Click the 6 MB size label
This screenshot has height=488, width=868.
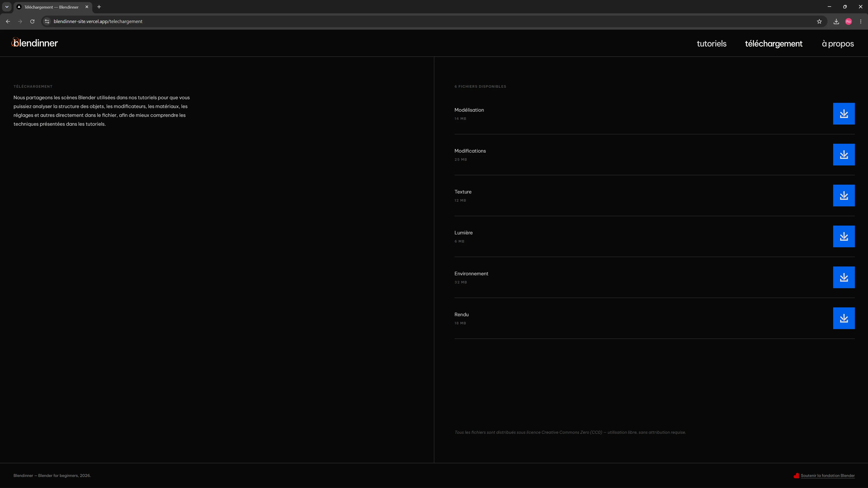click(x=459, y=241)
